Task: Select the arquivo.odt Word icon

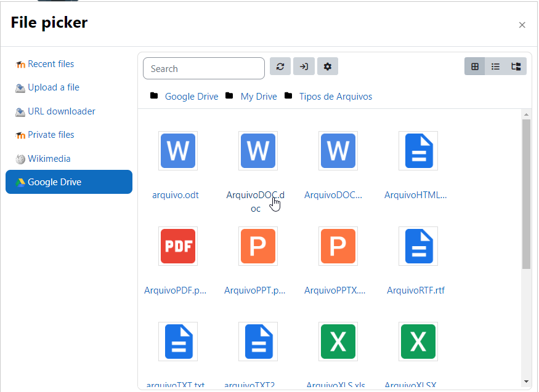Action: (x=178, y=151)
